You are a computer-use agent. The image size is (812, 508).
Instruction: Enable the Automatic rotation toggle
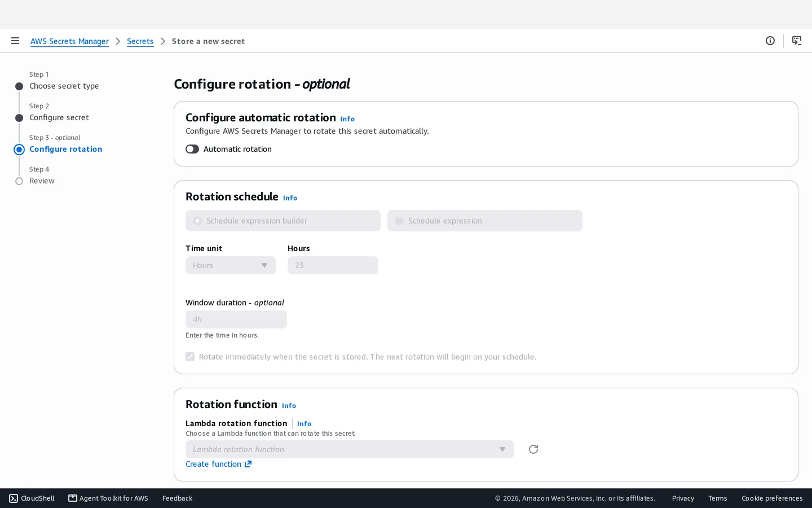pyautogui.click(x=192, y=149)
